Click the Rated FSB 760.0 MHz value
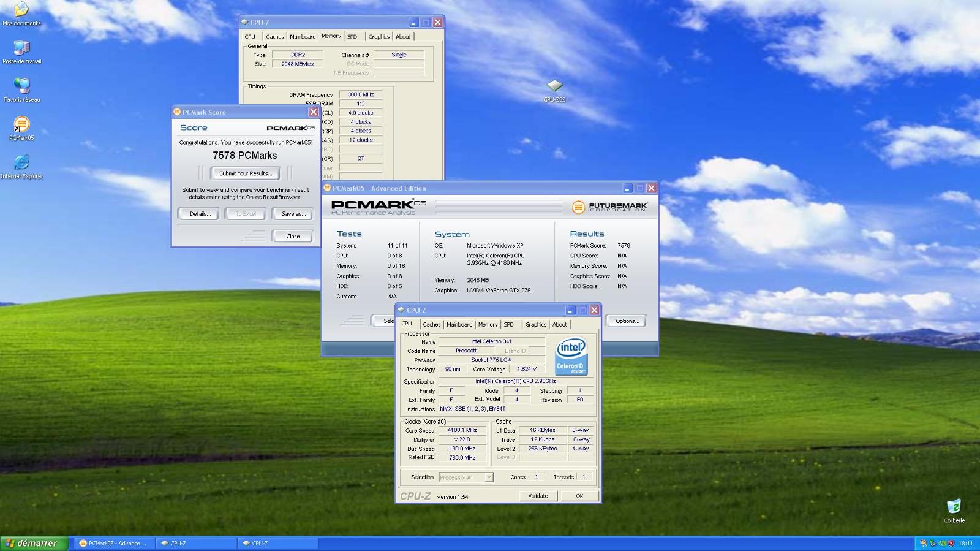This screenshot has width=980, height=551. [x=462, y=458]
